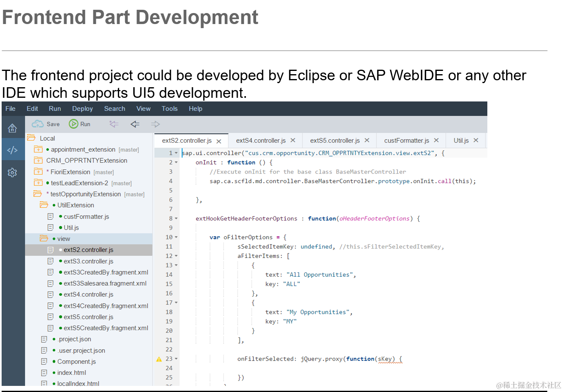The height and width of the screenshot is (392, 564).
Task: Fold code at line 23 arrow
Action: pos(176,359)
